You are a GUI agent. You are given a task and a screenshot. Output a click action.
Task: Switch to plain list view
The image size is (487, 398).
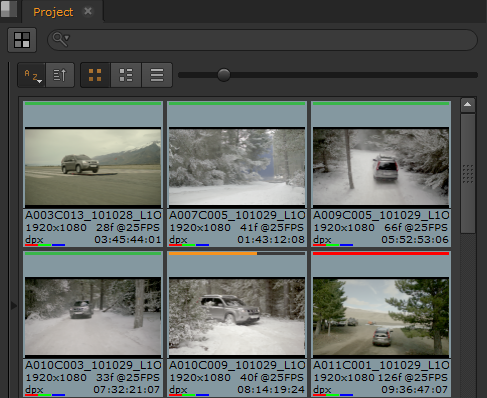pos(157,75)
